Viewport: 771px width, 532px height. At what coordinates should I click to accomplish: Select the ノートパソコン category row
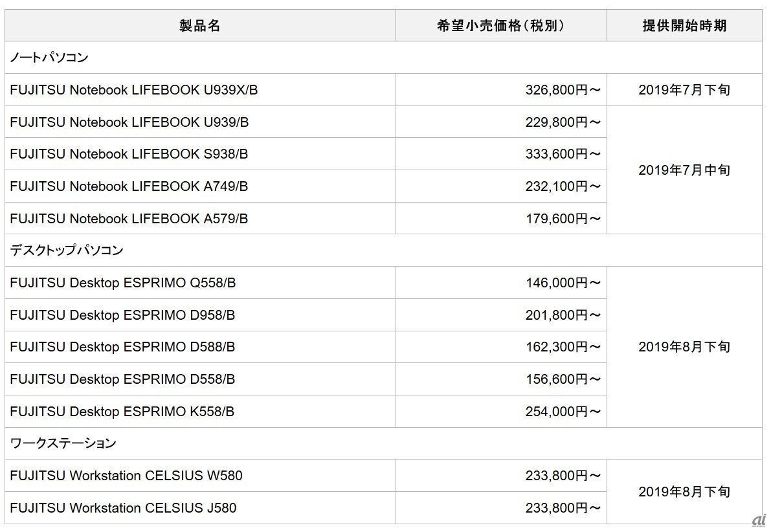[49, 58]
